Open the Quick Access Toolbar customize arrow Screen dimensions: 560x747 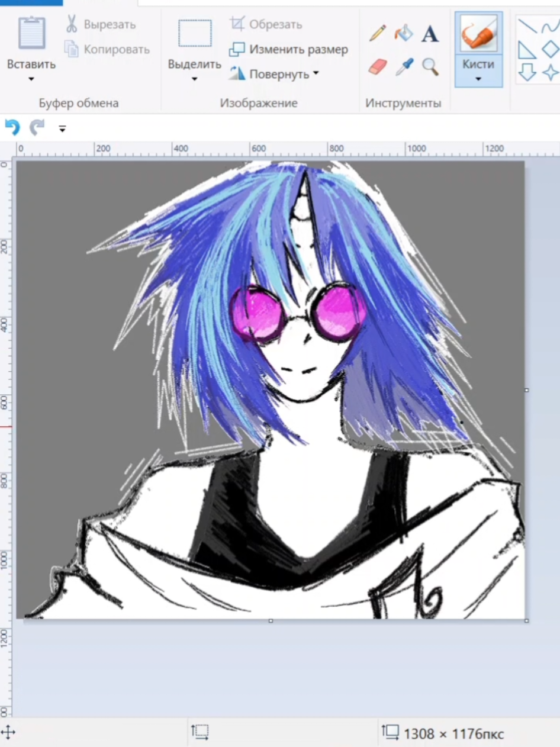62,128
